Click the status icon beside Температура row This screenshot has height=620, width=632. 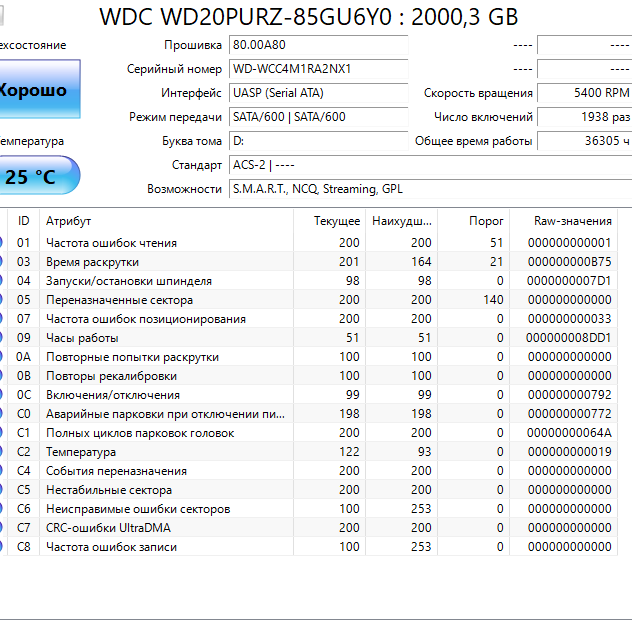coord(2,452)
